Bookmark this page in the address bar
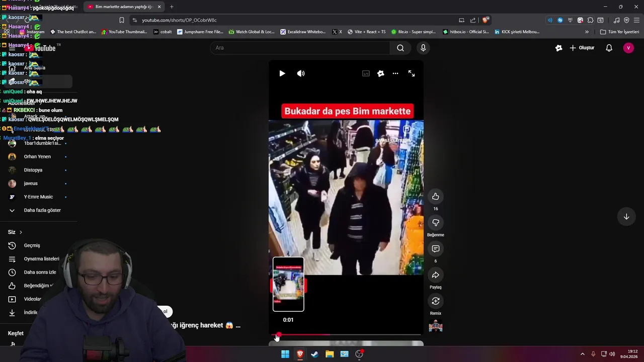Screen dimensions: 644x362 point(121,20)
